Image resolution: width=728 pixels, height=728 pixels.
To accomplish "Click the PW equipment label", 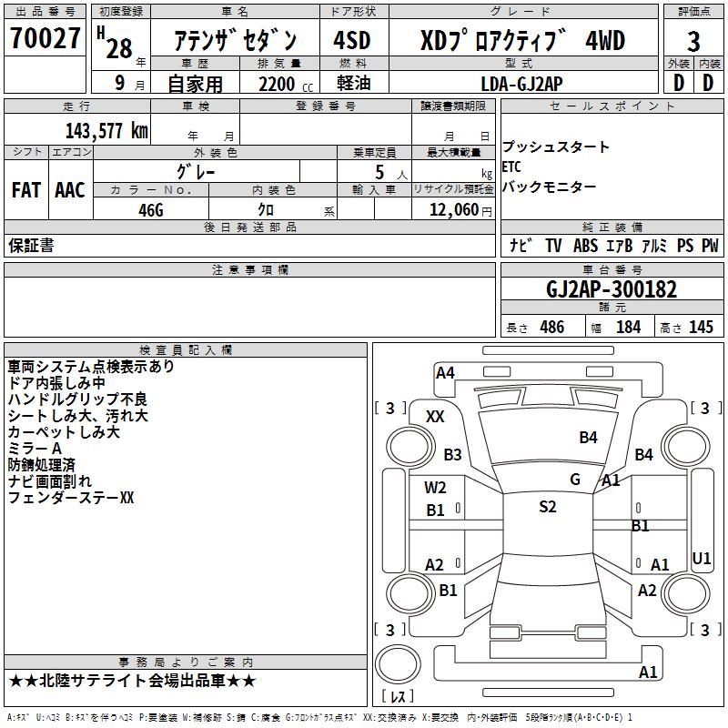I will (x=710, y=245).
